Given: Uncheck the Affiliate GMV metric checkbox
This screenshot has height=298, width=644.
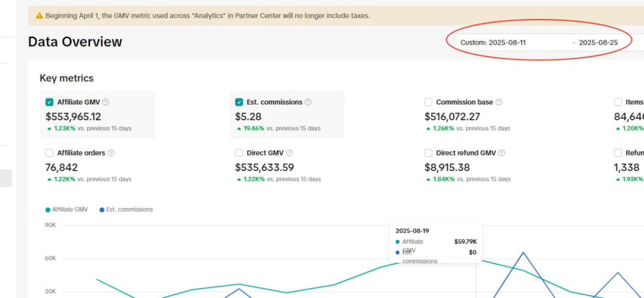Looking at the screenshot, I should (49, 102).
